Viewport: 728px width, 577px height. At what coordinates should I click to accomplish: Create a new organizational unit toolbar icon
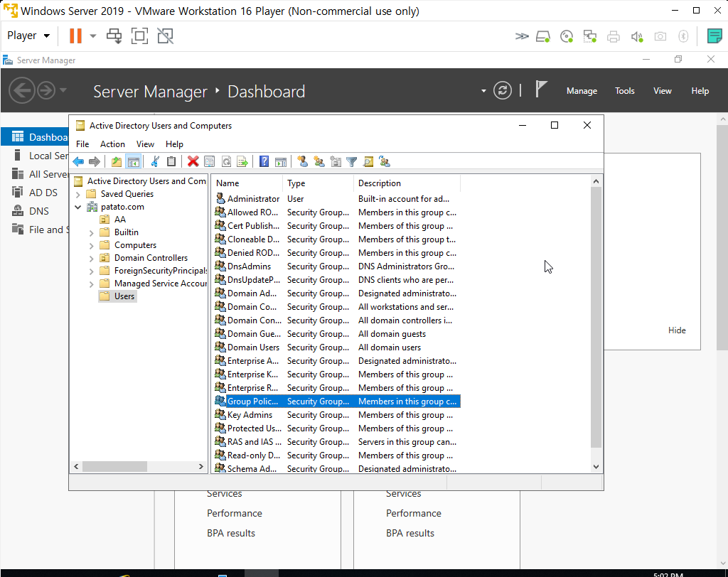(x=336, y=161)
